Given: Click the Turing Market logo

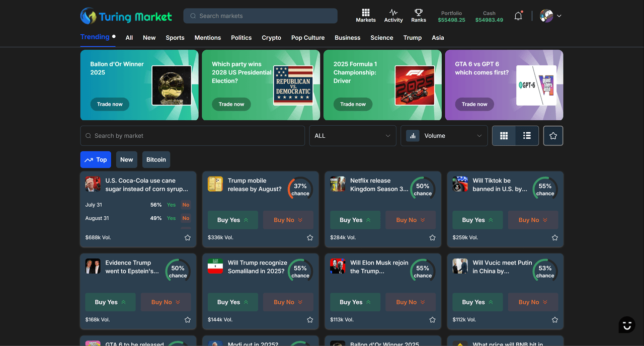Looking at the screenshot, I should (126, 16).
